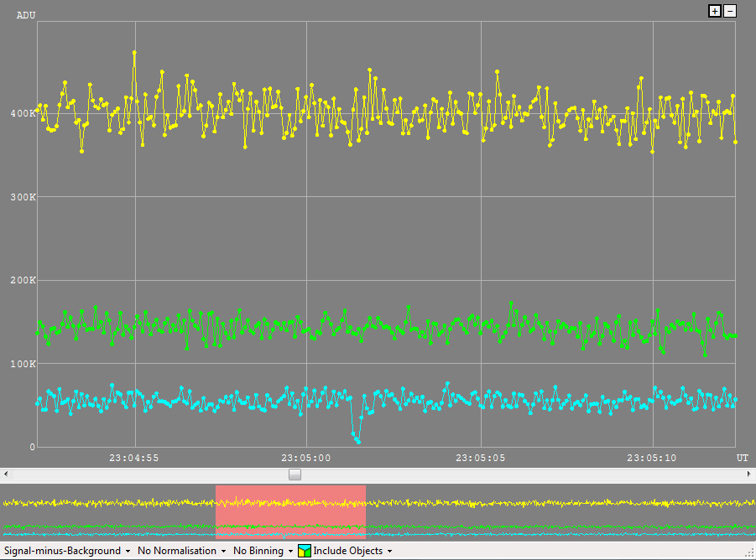
Task: Open the Include Objects dropdown arrow
Action: click(x=389, y=551)
